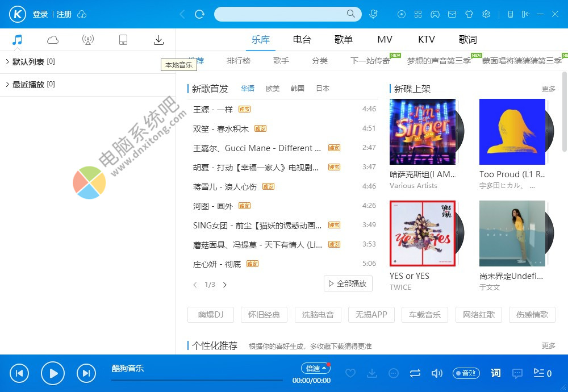The height and width of the screenshot is (392, 568).
Task: Open the 排行榜 sub-tab
Action: click(x=239, y=61)
